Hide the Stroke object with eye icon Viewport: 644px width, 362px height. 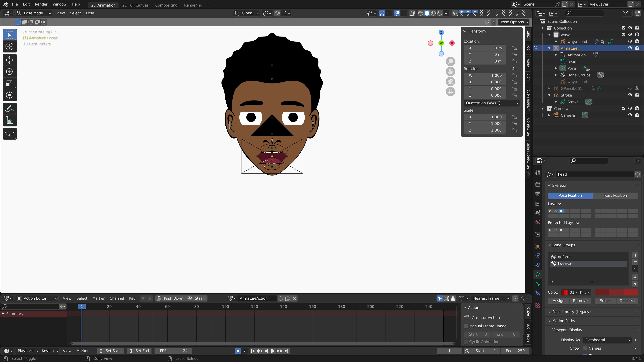tap(630, 95)
